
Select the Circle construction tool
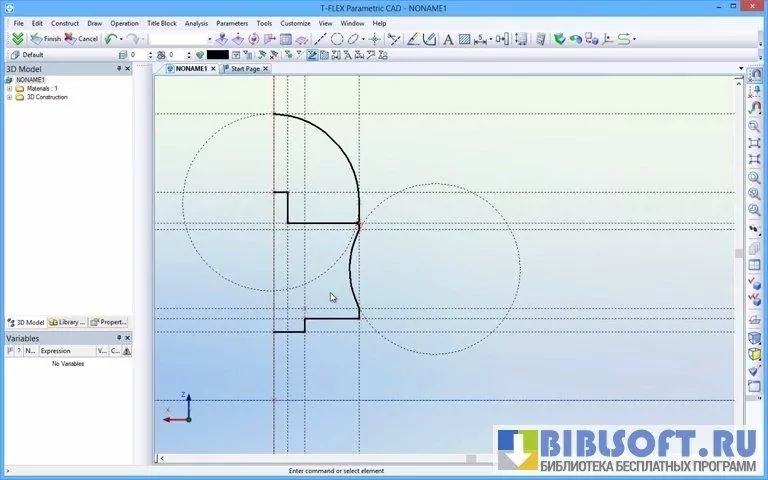[337, 39]
